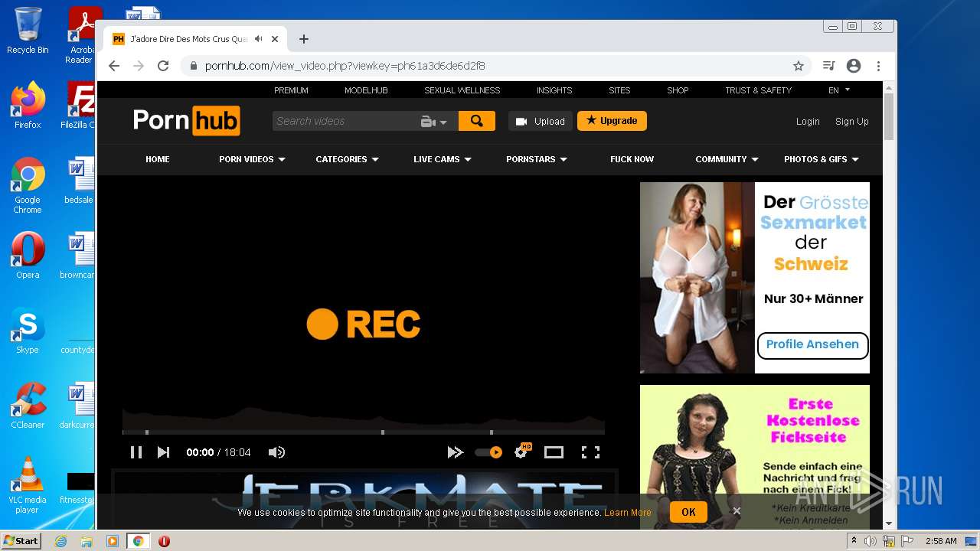This screenshot has height=551, width=980.
Task: Open Windows Explorer folder in taskbar
Action: pos(87,541)
